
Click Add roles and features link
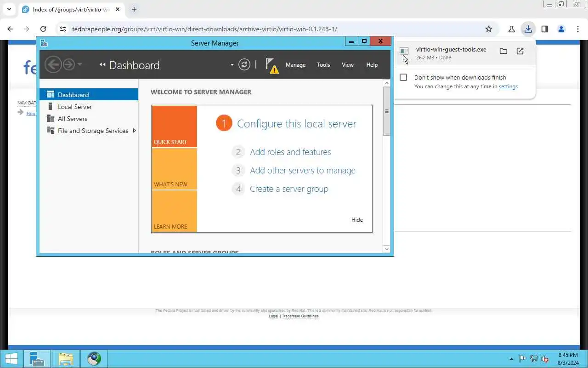coord(290,152)
